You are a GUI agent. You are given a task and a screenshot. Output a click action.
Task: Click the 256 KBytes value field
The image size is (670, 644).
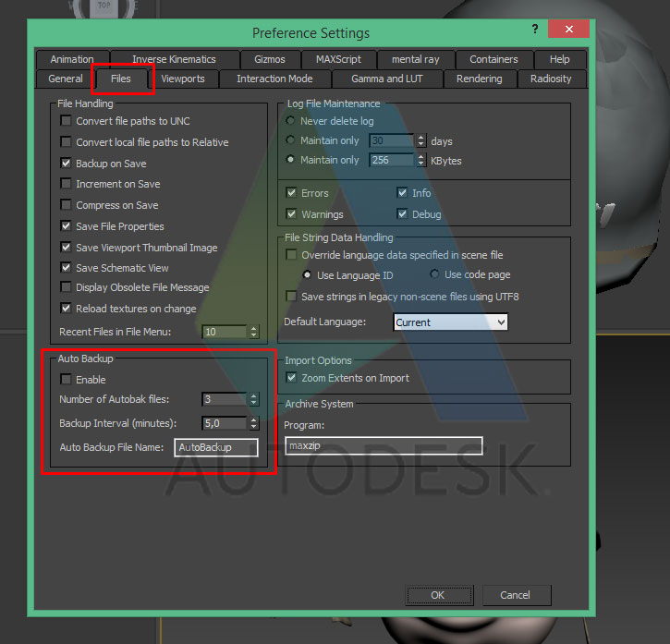coord(392,160)
